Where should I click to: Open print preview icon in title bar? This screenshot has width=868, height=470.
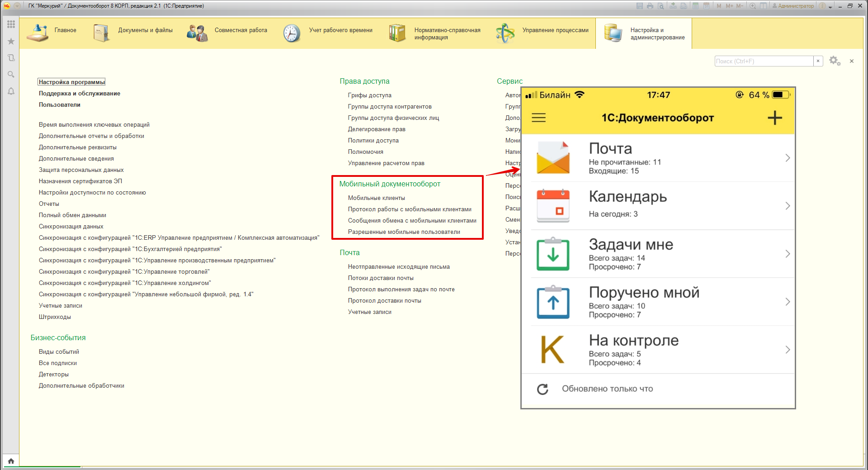point(660,6)
